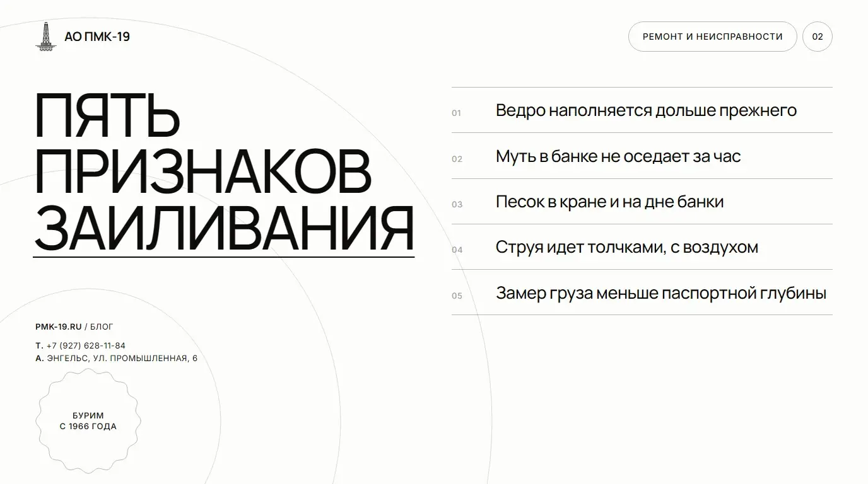Click the 02 page number badge
The width and height of the screenshot is (868, 484).
818,37
